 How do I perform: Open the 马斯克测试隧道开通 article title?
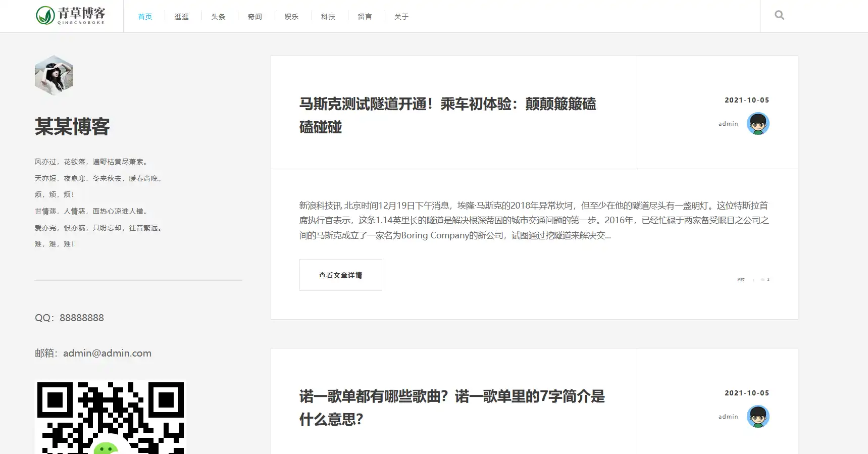click(x=448, y=115)
